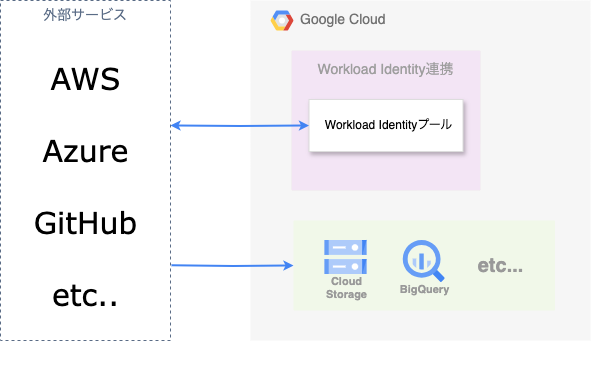Click the gray etc... text beside BigQuery
Viewport: 591px width, 370px height.
point(500,266)
